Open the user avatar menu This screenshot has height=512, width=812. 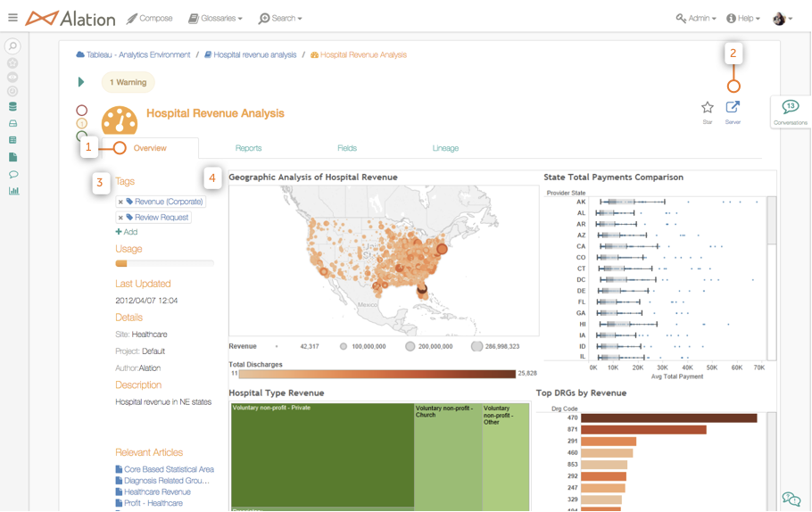pos(783,19)
